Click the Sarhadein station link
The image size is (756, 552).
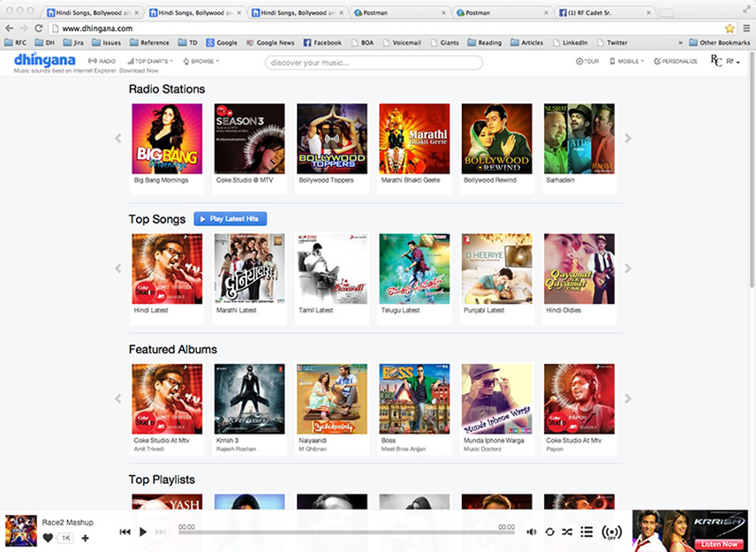coord(560,180)
